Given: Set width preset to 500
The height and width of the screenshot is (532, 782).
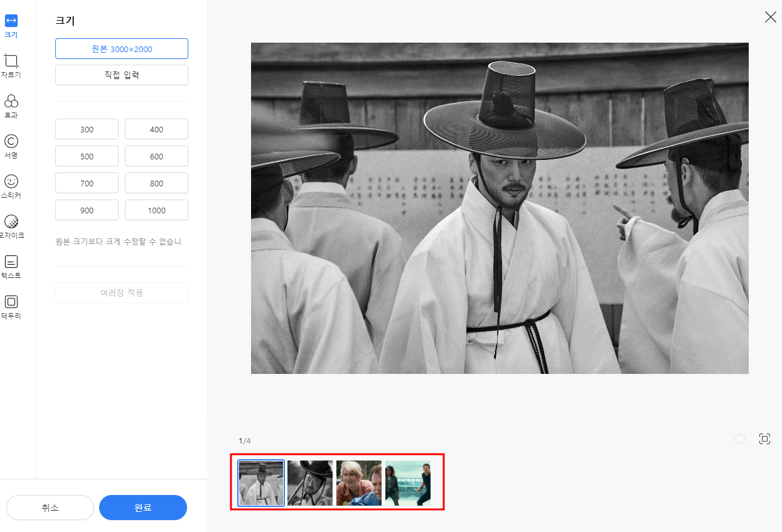Looking at the screenshot, I should tap(87, 156).
